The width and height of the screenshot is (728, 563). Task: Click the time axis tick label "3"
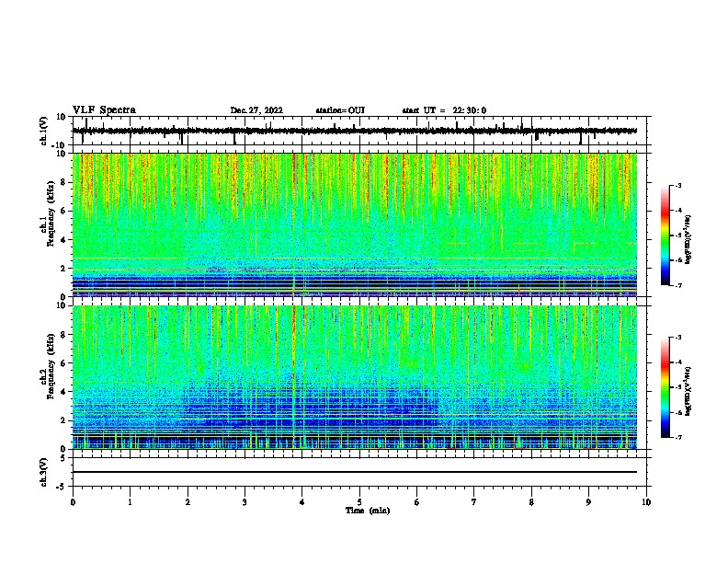tap(245, 502)
